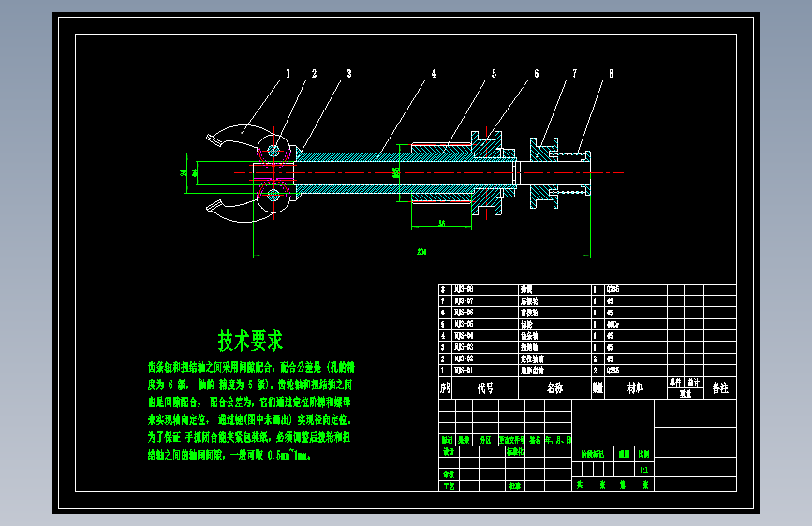The width and height of the screenshot is (812, 526).
Task: Select the overall length dimension 204
Action: 421,252
